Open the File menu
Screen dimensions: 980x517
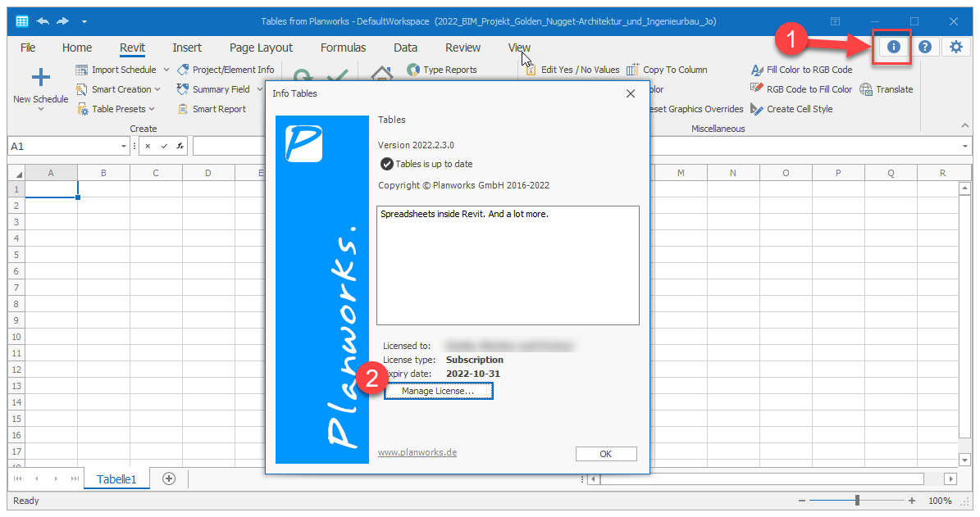click(28, 48)
